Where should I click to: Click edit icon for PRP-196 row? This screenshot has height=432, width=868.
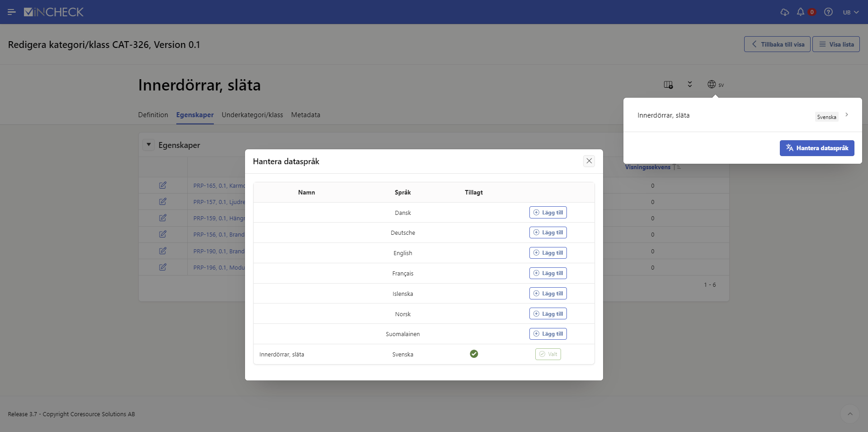coord(163,267)
